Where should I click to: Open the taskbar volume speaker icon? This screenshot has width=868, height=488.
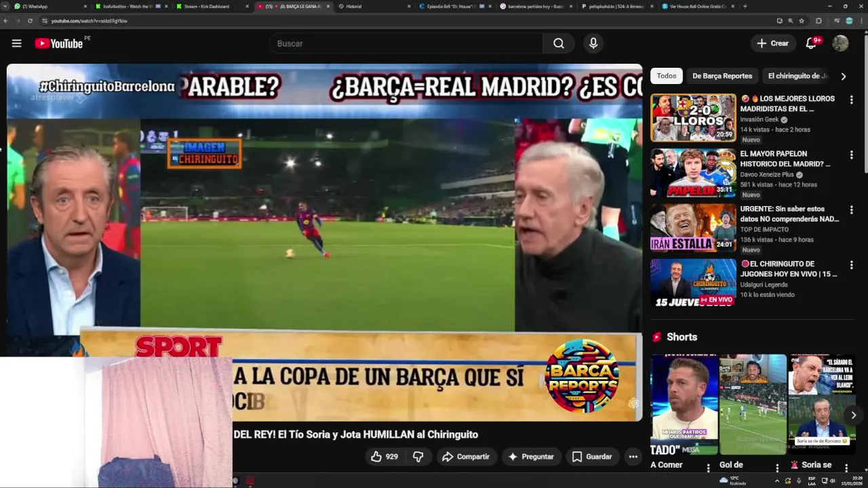pyautogui.click(x=832, y=481)
